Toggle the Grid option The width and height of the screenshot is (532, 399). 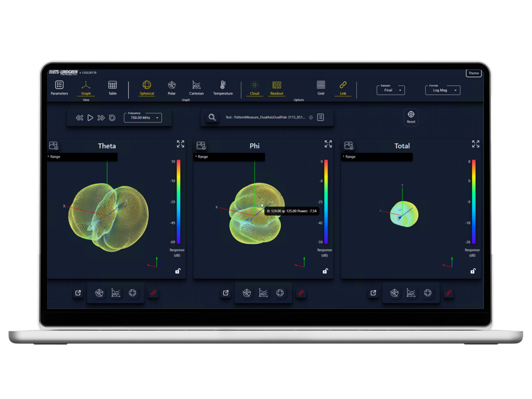[321, 88]
